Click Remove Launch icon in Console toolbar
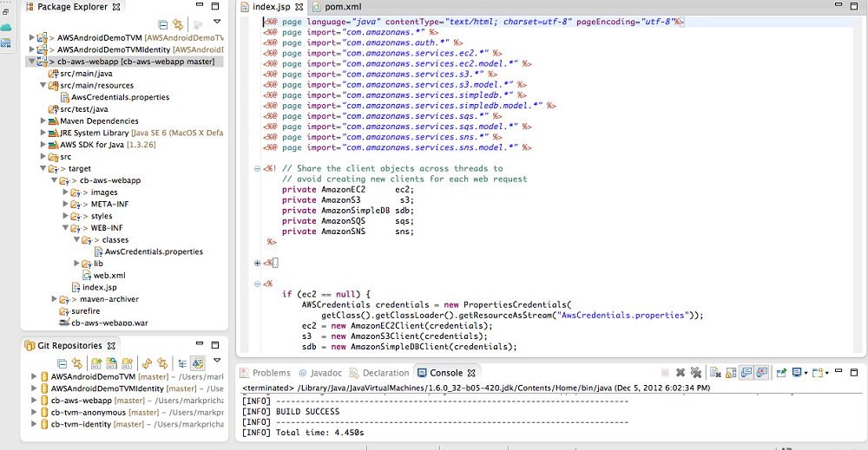The height and width of the screenshot is (450, 868). (x=681, y=373)
